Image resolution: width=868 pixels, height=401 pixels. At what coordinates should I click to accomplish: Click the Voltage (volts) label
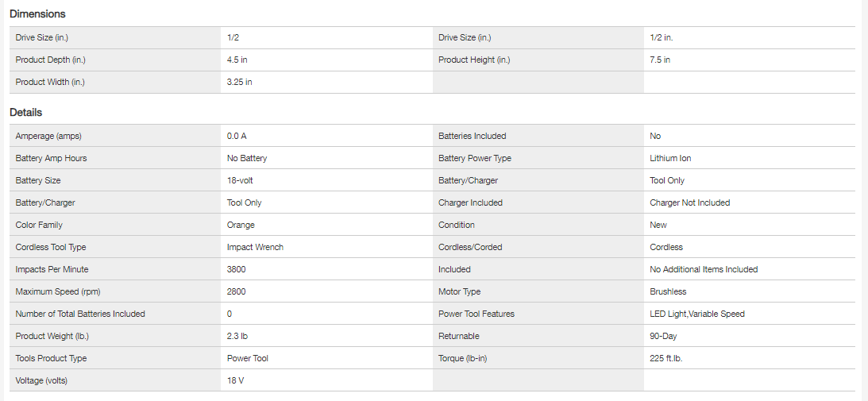point(41,380)
